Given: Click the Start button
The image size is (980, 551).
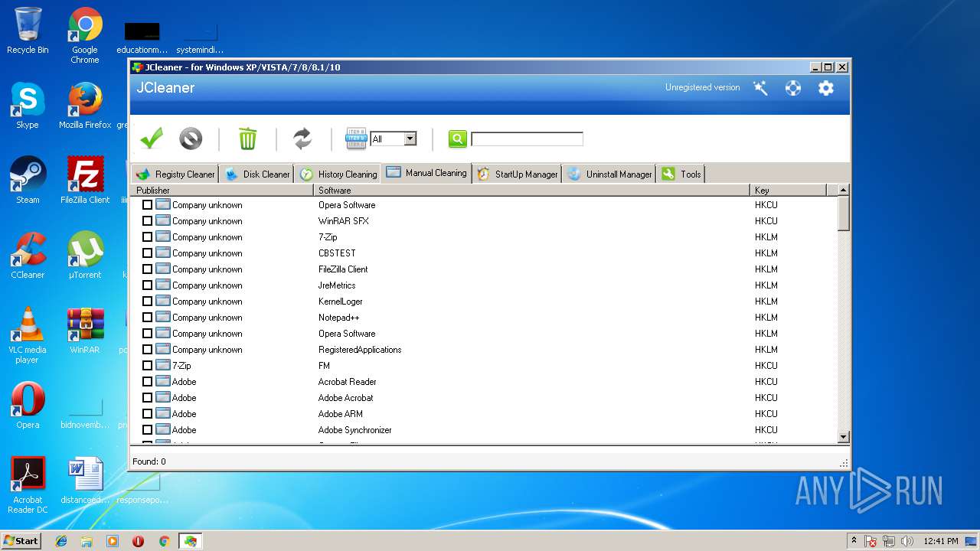Looking at the screenshot, I should (x=21, y=540).
